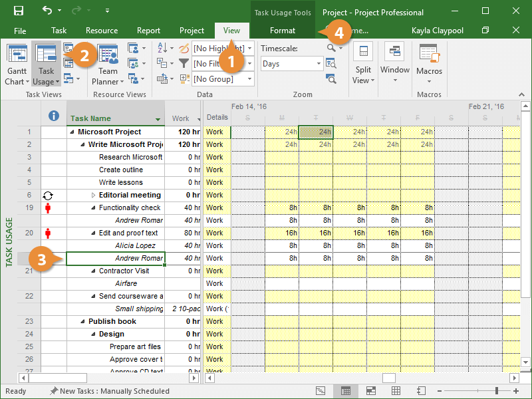Open the Task Name column filter arrow
This screenshot has height=399, width=532.
point(158,120)
